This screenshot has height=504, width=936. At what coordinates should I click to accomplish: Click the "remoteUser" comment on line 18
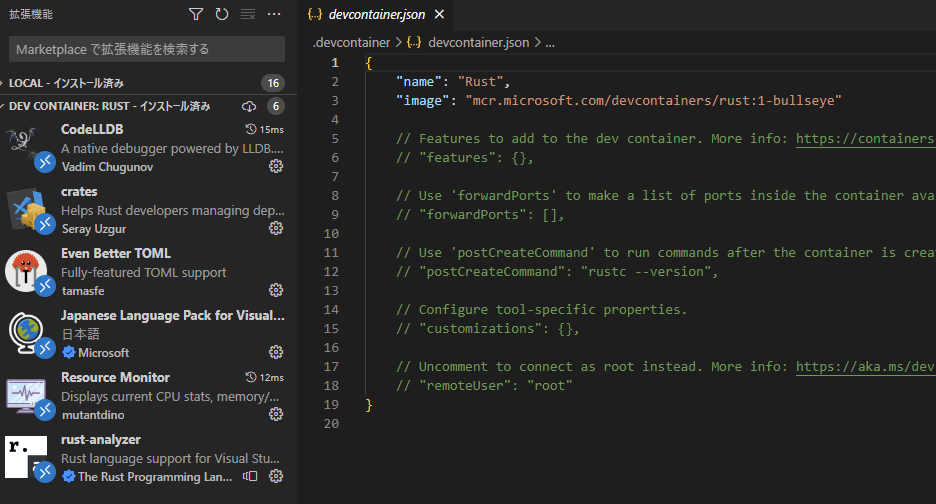coord(484,386)
